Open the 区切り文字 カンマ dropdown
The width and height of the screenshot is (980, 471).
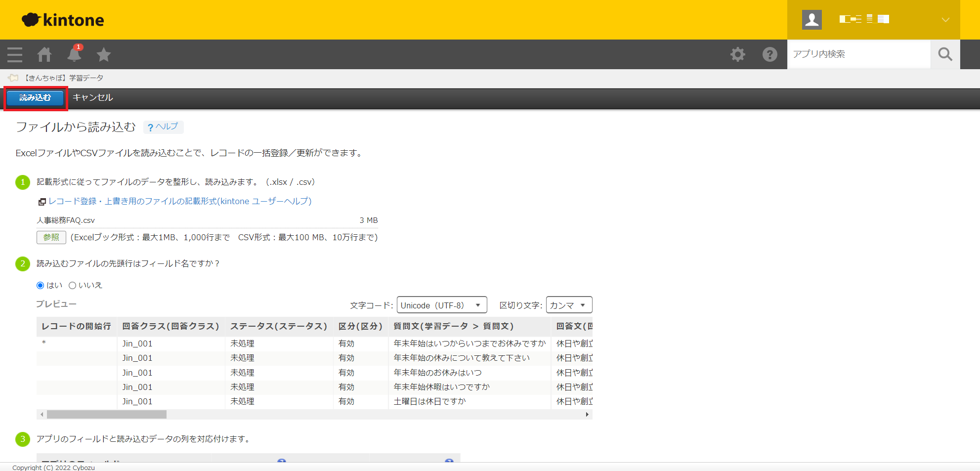568,305
